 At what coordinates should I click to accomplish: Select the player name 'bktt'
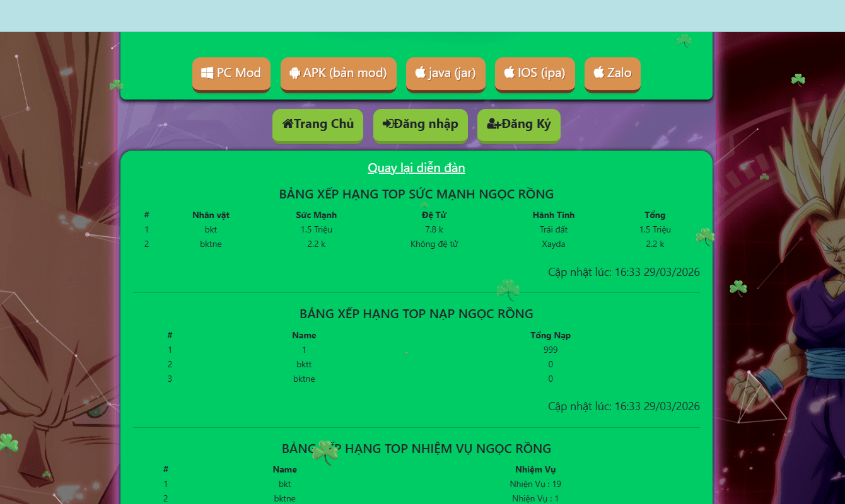304,364
